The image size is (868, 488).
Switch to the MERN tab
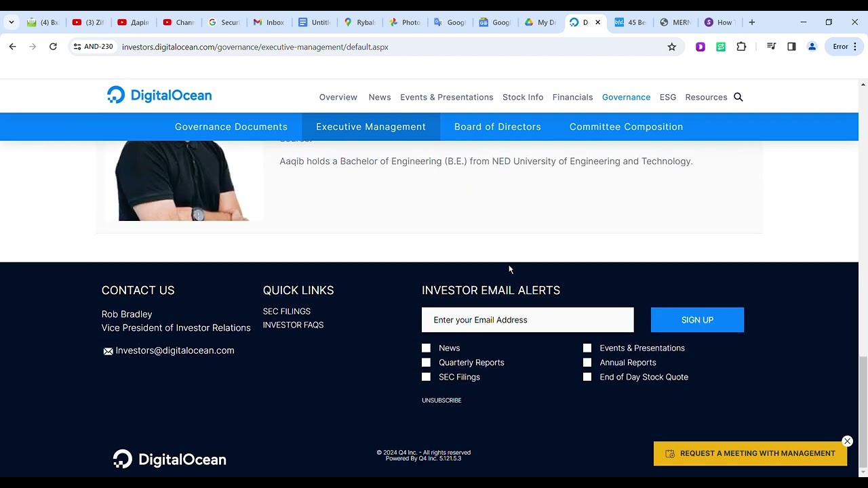tap(675, 22)
